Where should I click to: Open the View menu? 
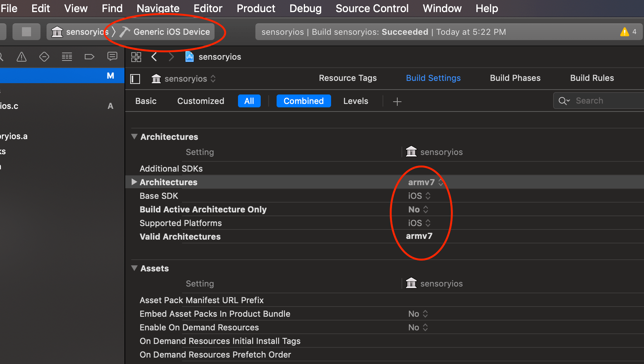[x=76, y=8]
